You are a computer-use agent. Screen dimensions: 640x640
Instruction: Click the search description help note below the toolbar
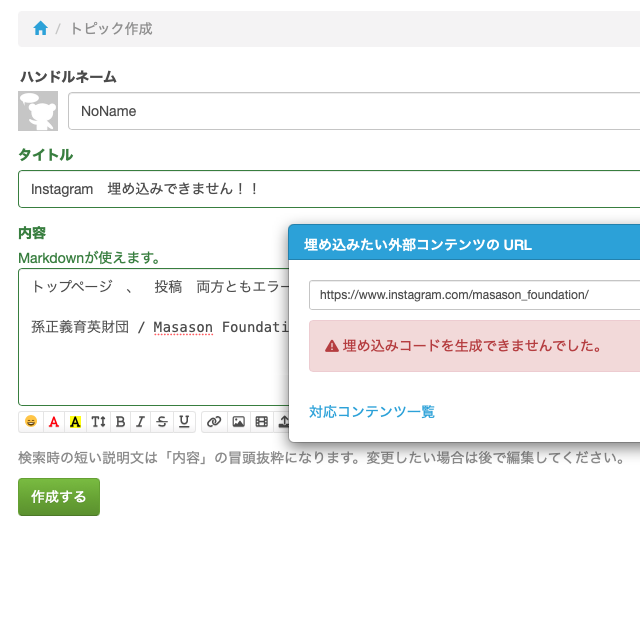pyautogui.click(x=321, y=458)
